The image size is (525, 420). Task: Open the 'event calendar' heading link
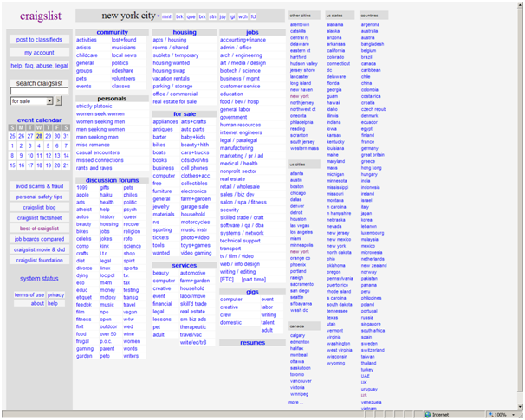tap(39, 120)
